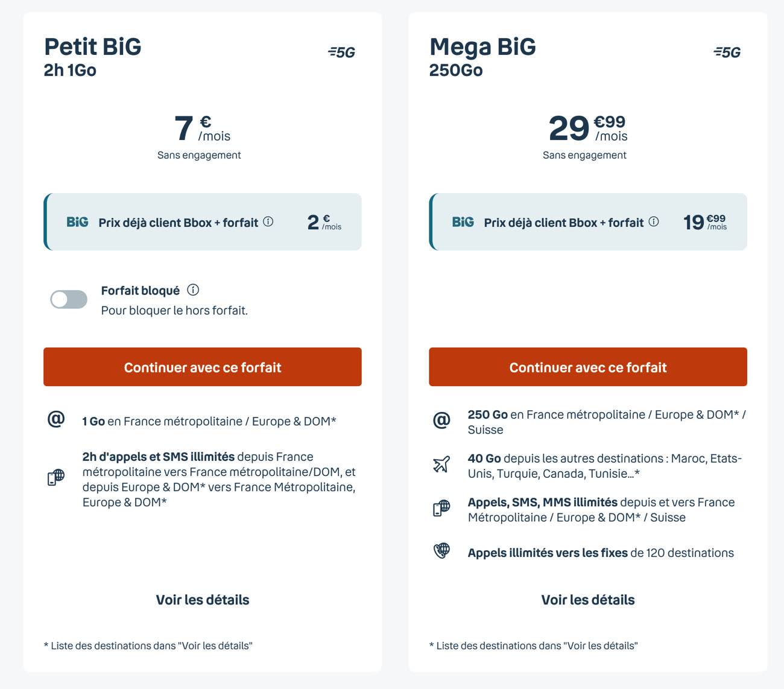Click the Forfait bloqué info icon
Screen dimensions: 784x689
point(193,290)
